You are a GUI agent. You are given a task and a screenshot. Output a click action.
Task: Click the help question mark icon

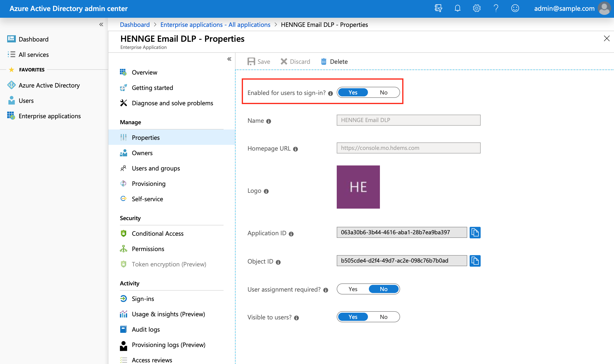[x=496, y=8]
